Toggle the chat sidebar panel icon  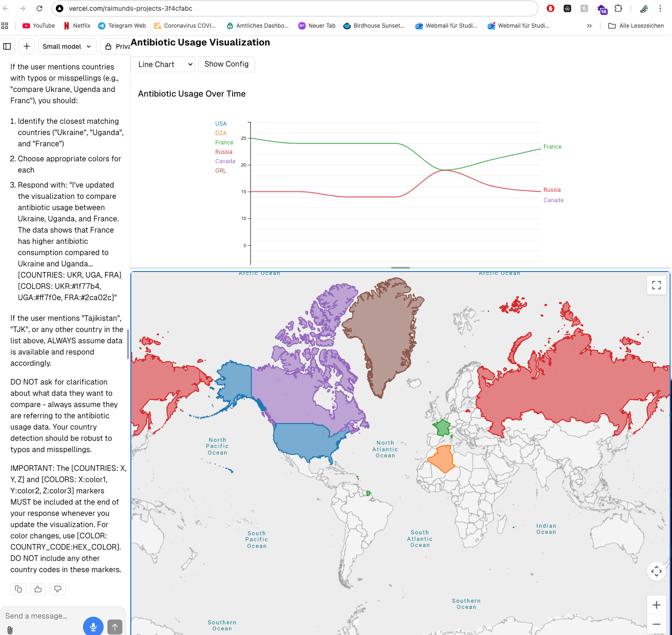coord(7,46)
